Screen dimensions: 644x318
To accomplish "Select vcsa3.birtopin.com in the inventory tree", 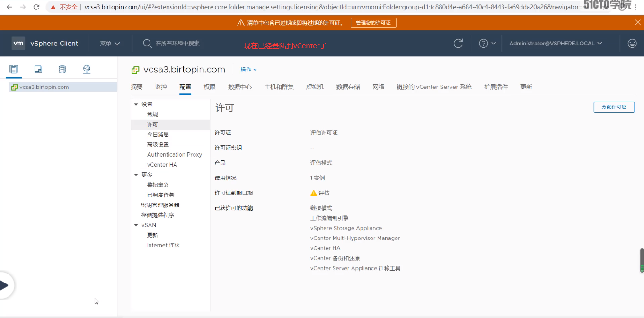I will [44, 87].
